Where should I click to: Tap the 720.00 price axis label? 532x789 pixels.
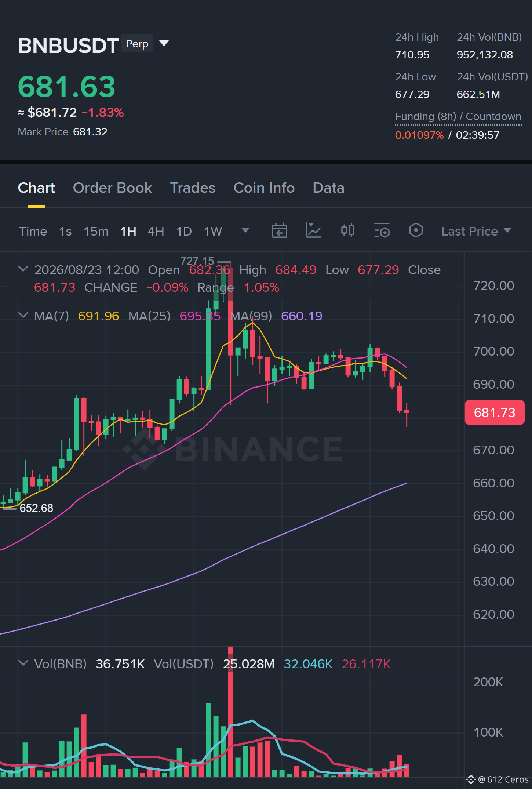coord(493,286)
